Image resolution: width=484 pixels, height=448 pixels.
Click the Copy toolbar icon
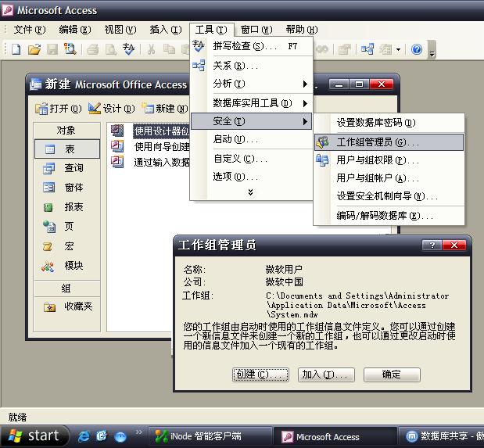pos(169,49)
